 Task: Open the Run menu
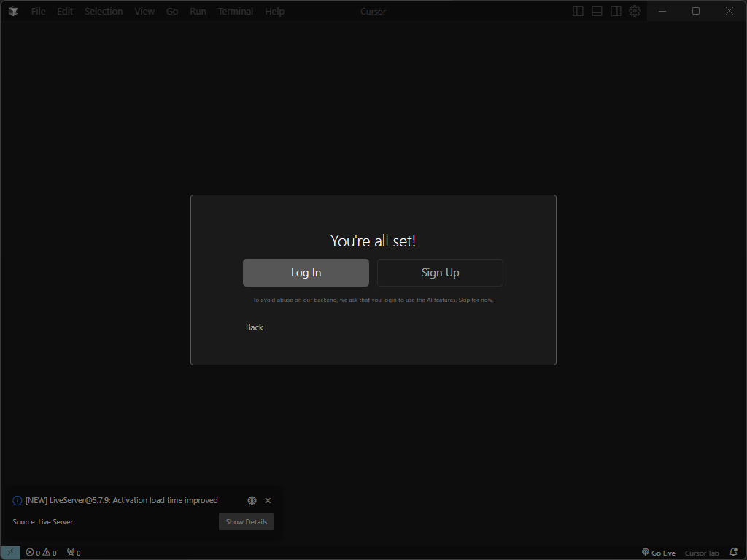coord(198,11)
